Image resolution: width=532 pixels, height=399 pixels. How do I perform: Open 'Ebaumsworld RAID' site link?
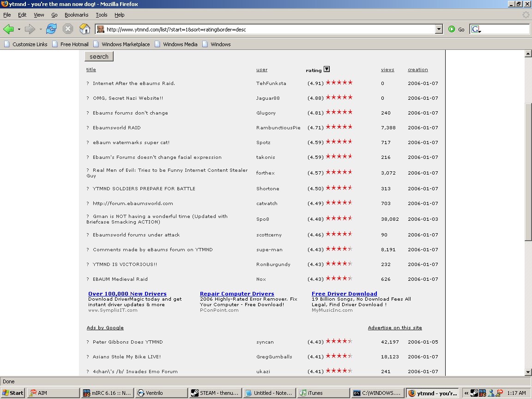point(116,128)
